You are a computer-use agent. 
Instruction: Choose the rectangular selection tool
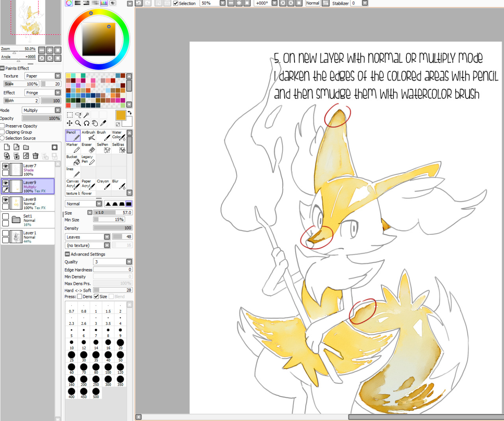click(x=70, y=115)
